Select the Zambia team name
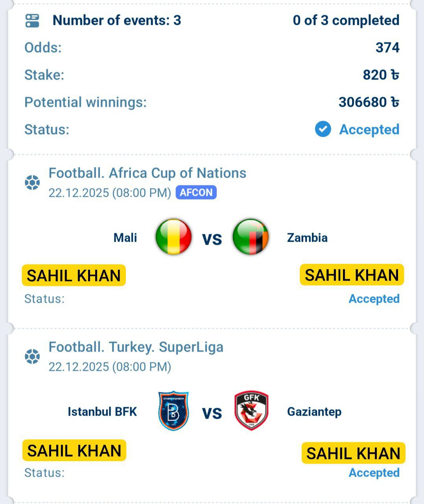Image resolution: width=424 pixels, height=504 pixels. (x=307, y=237)
